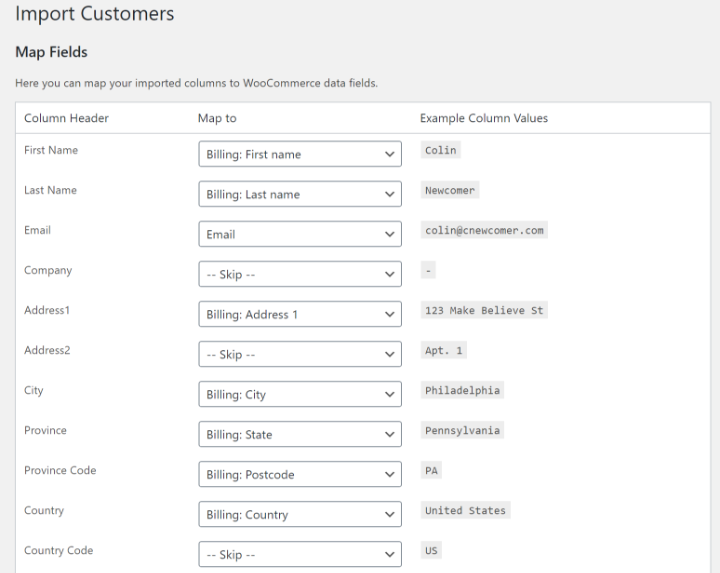The height and width of the screenshot is (573, 720).
Task: Open the Billing: State dropdown
Action: pyautogui.click(x=300, y=434)
